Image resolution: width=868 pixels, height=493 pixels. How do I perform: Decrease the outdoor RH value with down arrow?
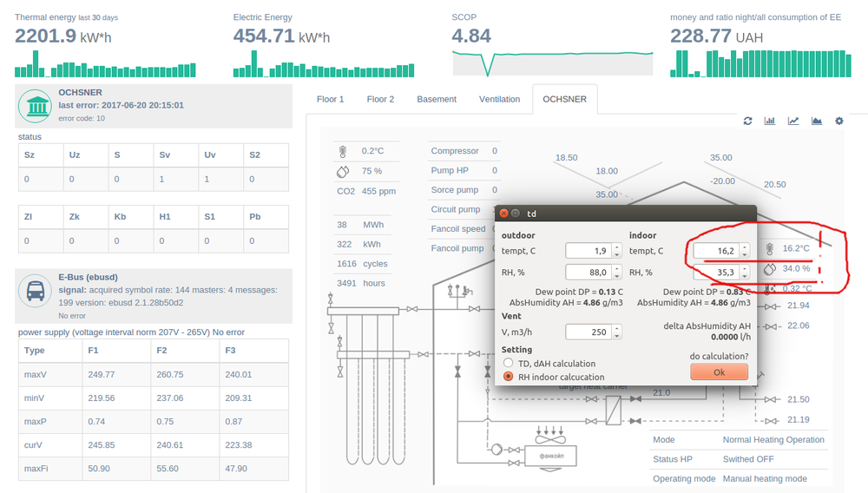click(616, 278)
